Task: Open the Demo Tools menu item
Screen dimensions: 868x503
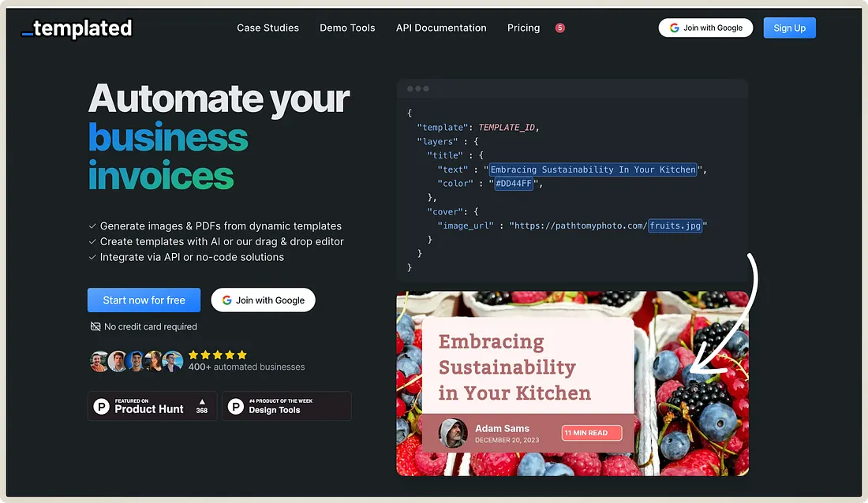Action: click(347, 28)
